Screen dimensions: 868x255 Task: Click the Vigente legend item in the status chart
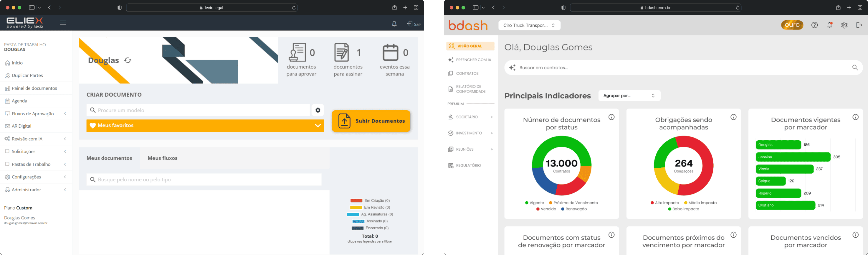(x=534, y=203)
